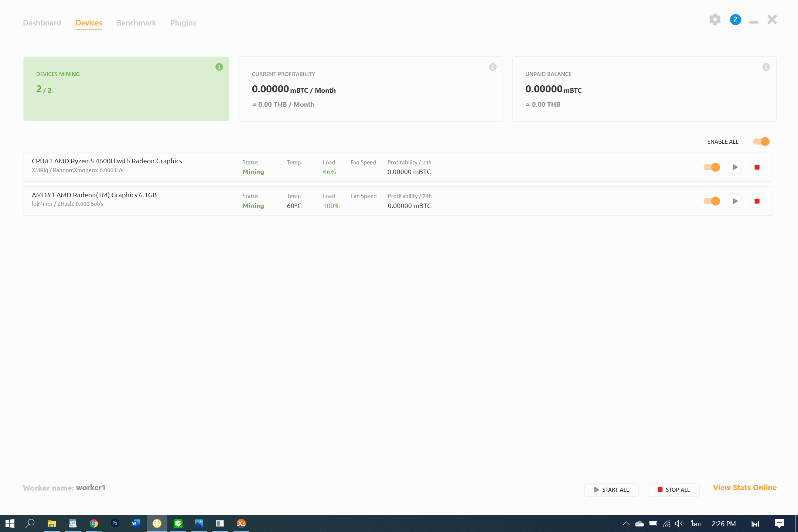Open the clock showing 2:26 PM
Image resolution: width=798 pixels, height=532 pixels.
click(x=724, y=524)
